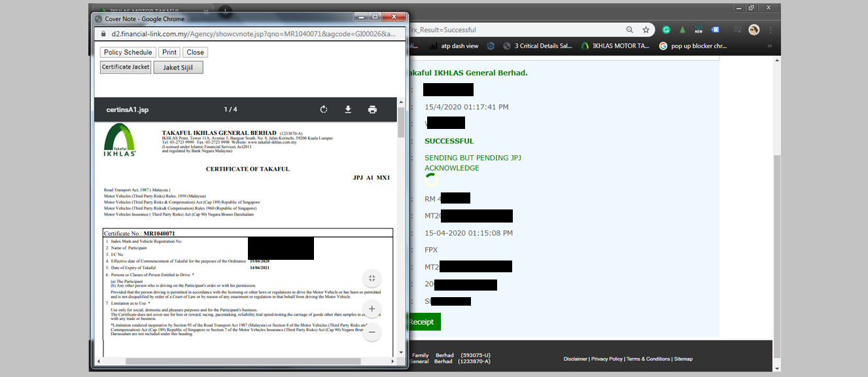Screen dimensions: 868x377
Task: Click PDF scrollbar up arrow
Action: 401,102
